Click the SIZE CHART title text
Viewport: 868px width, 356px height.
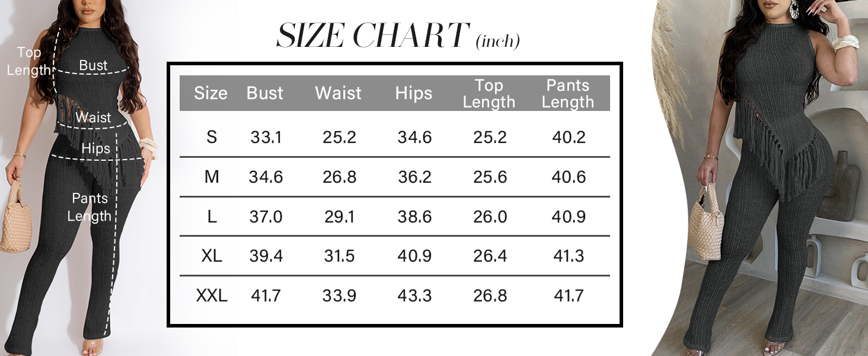pos(373,36)
